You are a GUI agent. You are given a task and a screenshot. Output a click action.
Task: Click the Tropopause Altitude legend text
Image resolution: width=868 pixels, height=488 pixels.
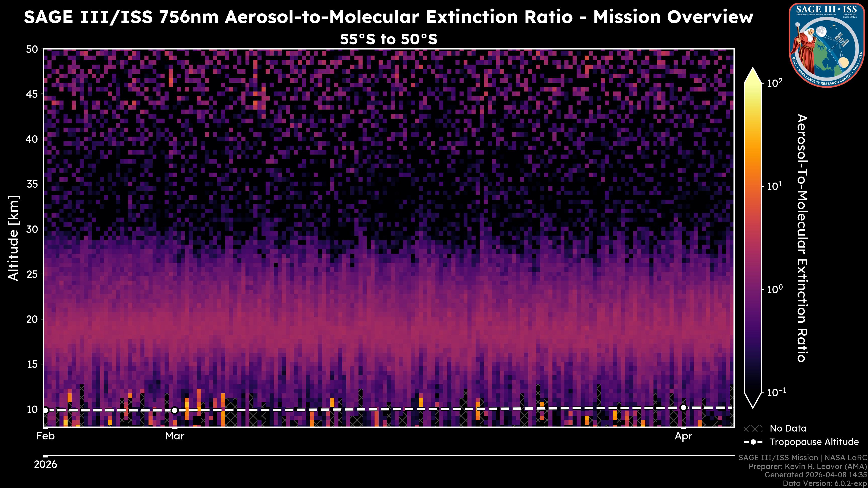(x=814, y=442)
